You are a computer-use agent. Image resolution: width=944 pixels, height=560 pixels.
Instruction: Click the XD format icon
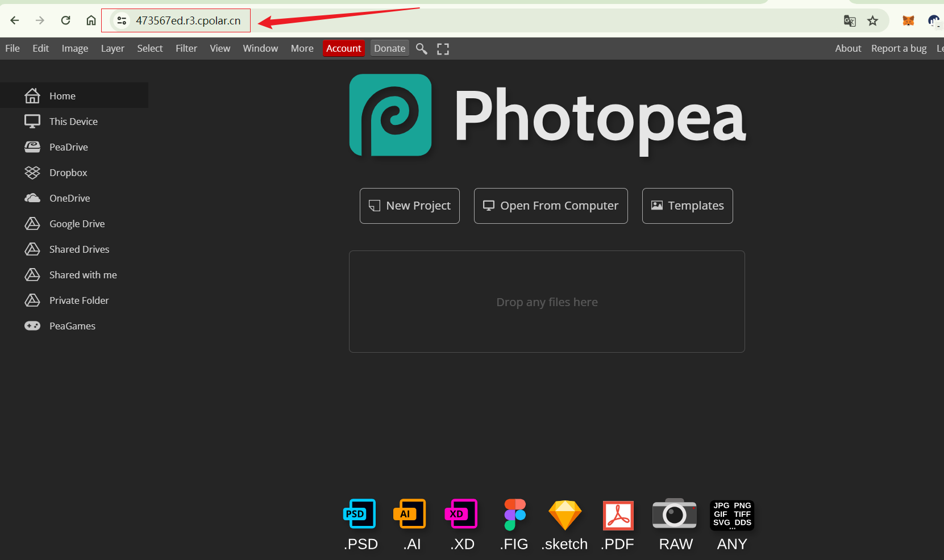[x=461, y=514]
